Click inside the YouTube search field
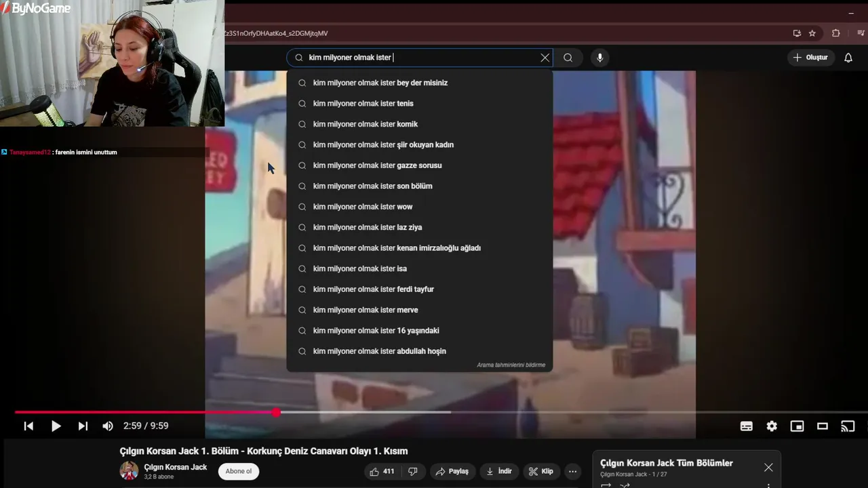Image resolution: width=868 pixels, height=488 pixels. [420, 58]
